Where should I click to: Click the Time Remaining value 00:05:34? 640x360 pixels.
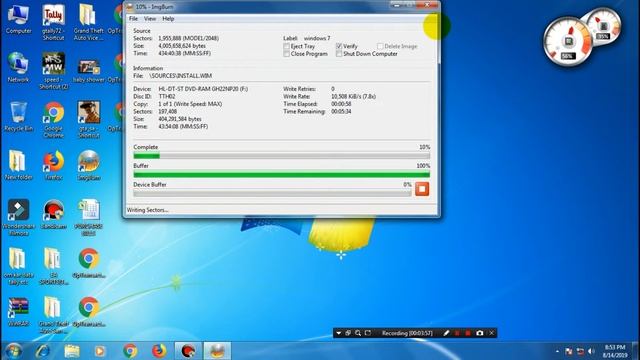[x=341, y=111]
